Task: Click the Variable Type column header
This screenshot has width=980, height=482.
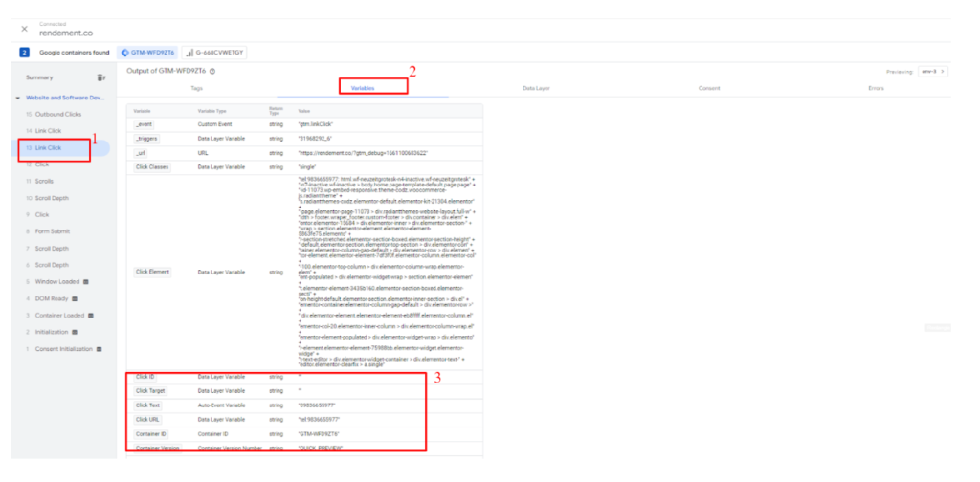Action: [x=211, y=111]
